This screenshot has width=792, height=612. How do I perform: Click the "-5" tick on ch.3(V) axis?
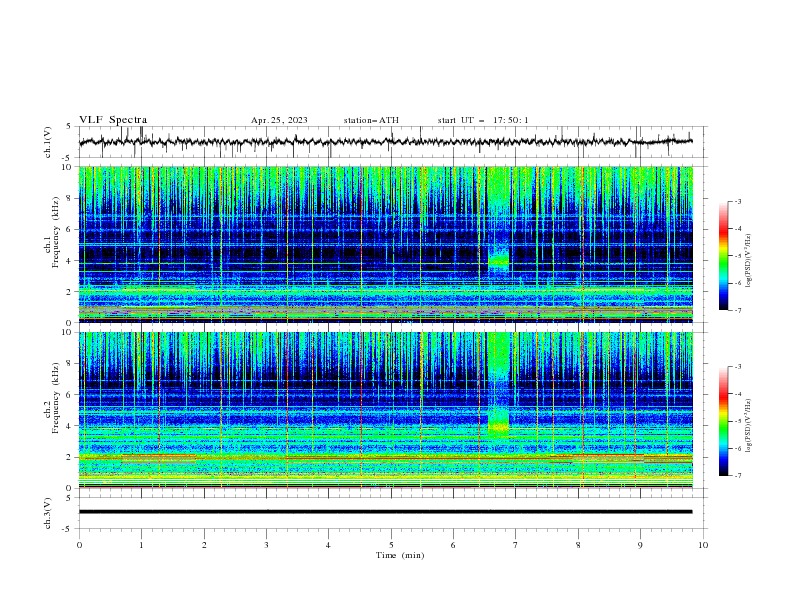[x=68, y=529]
